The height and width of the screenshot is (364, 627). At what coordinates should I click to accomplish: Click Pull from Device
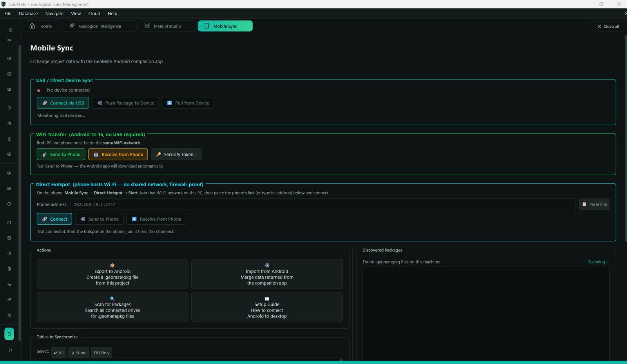[x=188, y=103]
